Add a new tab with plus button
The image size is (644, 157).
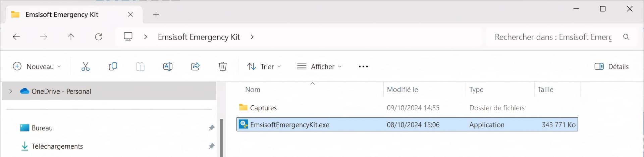(x=156, y=15)
